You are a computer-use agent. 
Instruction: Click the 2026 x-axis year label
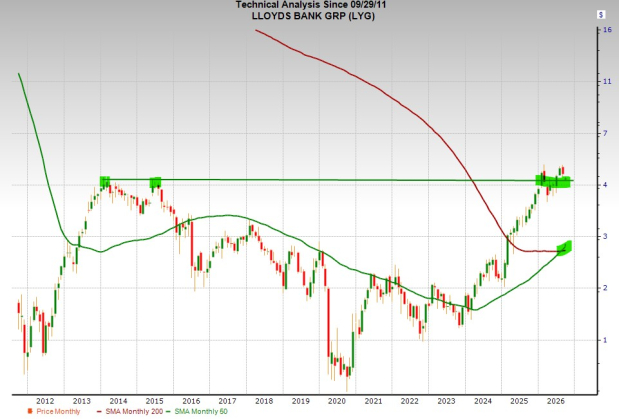(x=555, y=401)
